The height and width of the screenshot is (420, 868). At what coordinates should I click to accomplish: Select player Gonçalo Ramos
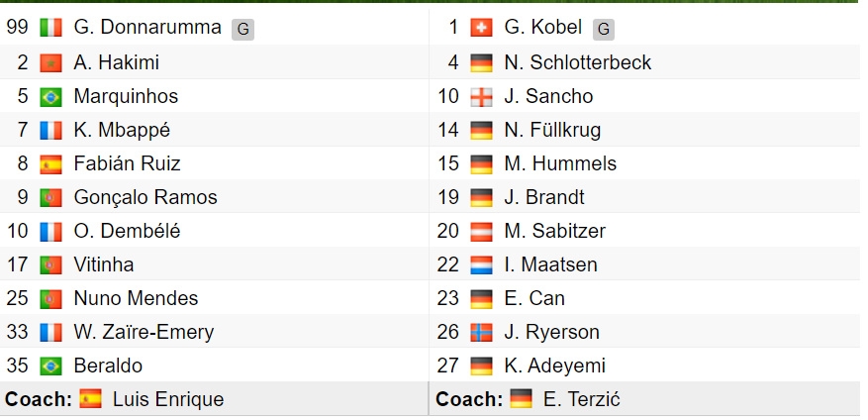[145, 197]
